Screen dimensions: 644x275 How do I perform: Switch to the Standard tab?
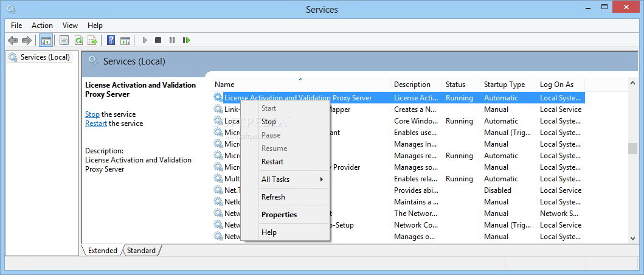click(141, 251)
